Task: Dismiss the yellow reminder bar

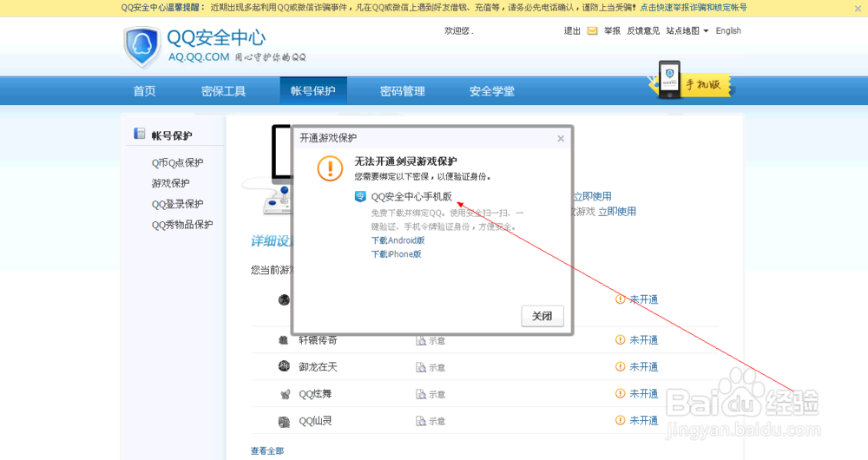Action: coord(858,9)
